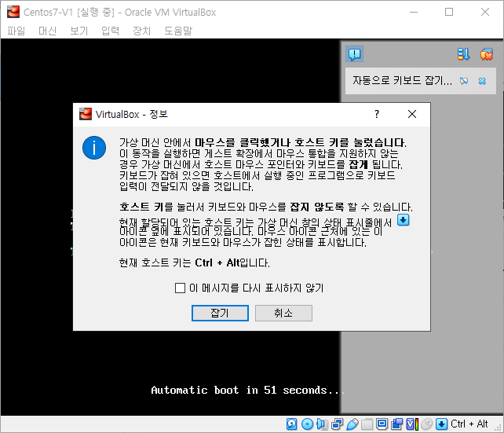Click the shared folders status icon
504x433 pixels.
pyautogui.click(x=367, y=424)
